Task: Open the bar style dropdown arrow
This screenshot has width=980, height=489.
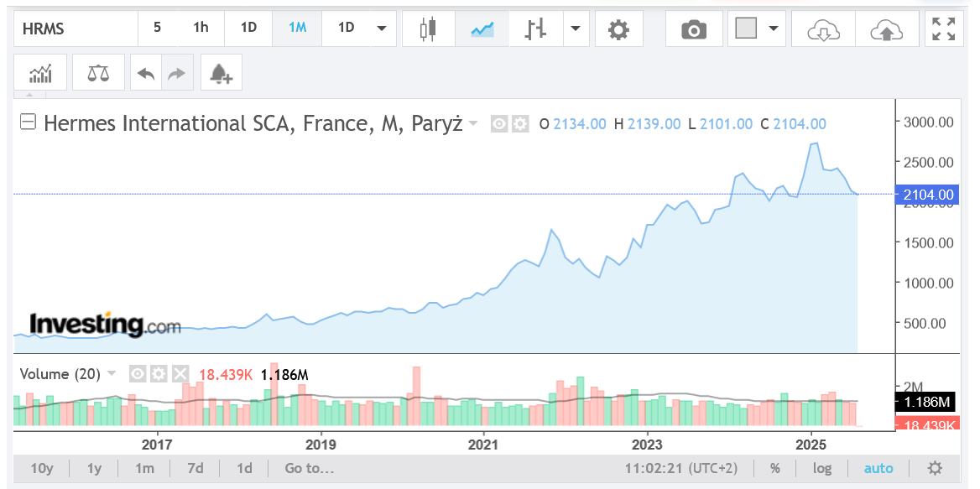Action: [575, 29]
